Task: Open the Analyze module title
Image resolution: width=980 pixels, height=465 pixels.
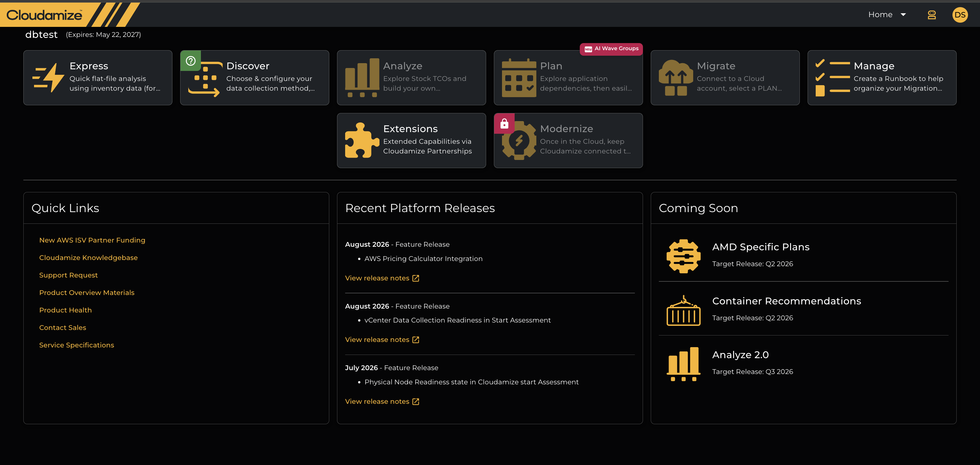Action: tap(402, 66)
